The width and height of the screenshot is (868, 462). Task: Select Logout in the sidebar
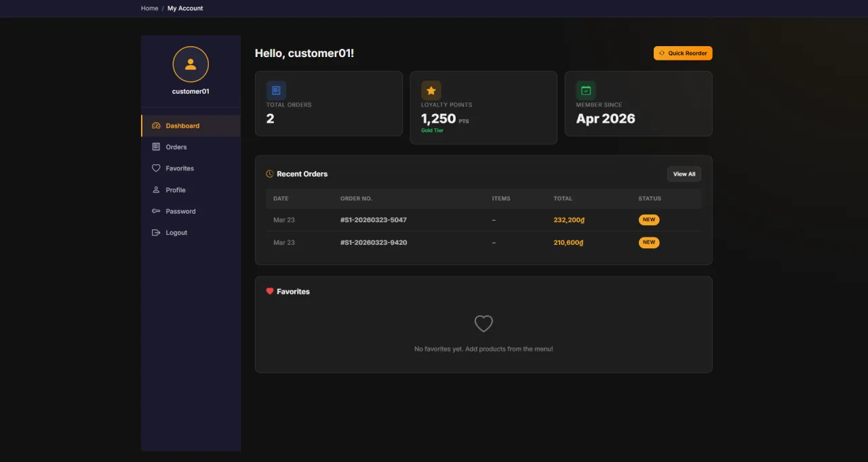pyautogui.click(x=191, y=233)
